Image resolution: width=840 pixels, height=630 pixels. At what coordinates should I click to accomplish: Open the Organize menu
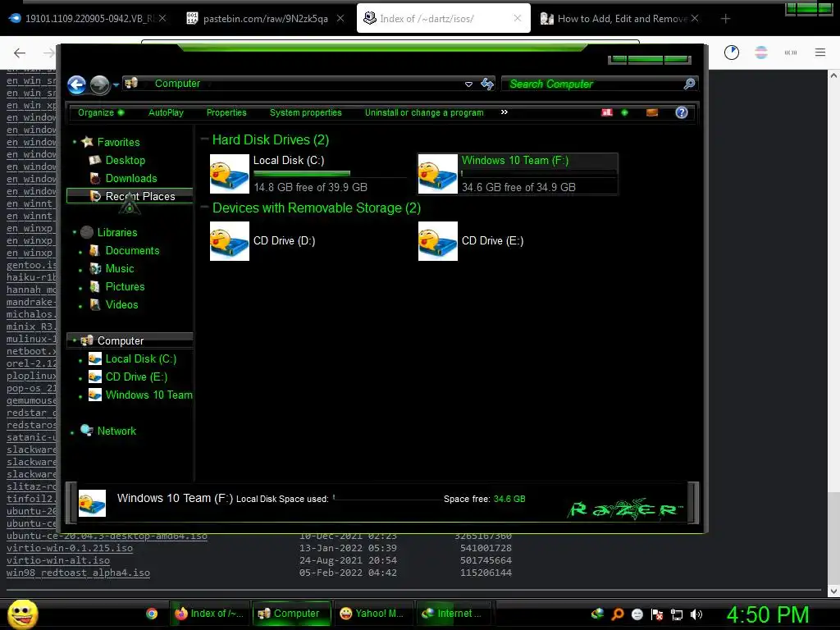coord(101,112)
